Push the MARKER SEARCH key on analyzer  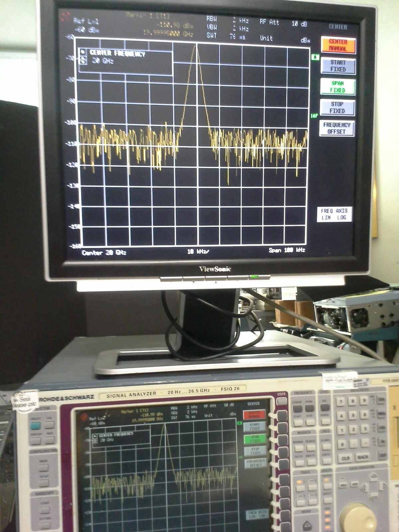point(311,448)
